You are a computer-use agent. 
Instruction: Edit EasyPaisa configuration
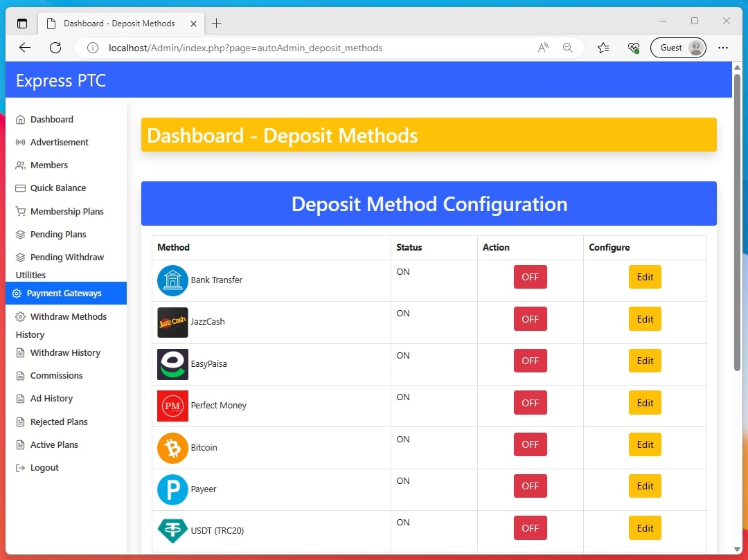point(645,361)
